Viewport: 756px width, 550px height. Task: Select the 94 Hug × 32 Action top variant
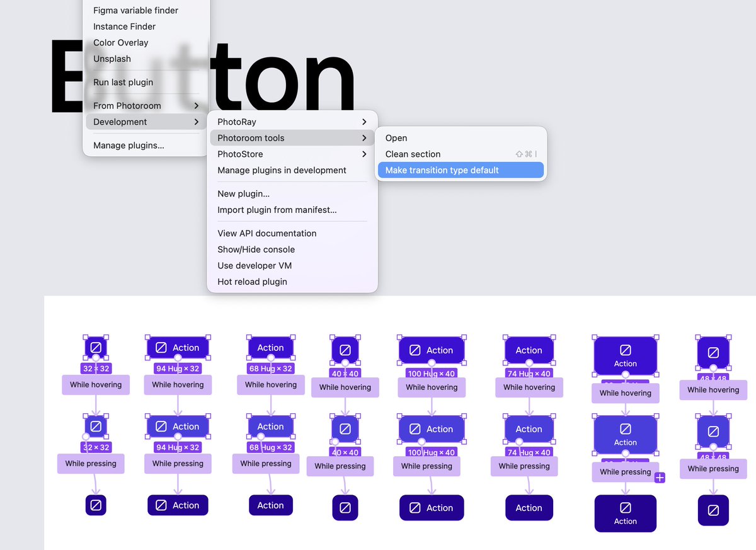(x=178, y=347)
